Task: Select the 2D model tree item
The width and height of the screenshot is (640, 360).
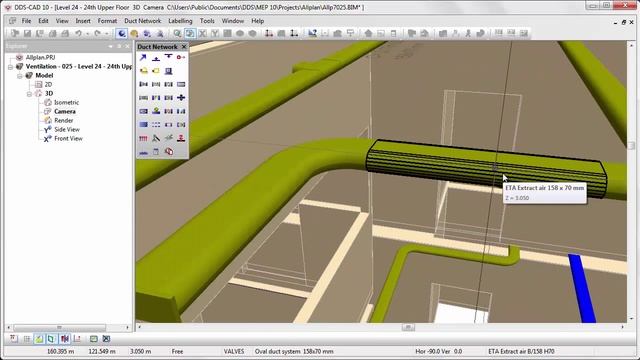Action: click(48, 84)
